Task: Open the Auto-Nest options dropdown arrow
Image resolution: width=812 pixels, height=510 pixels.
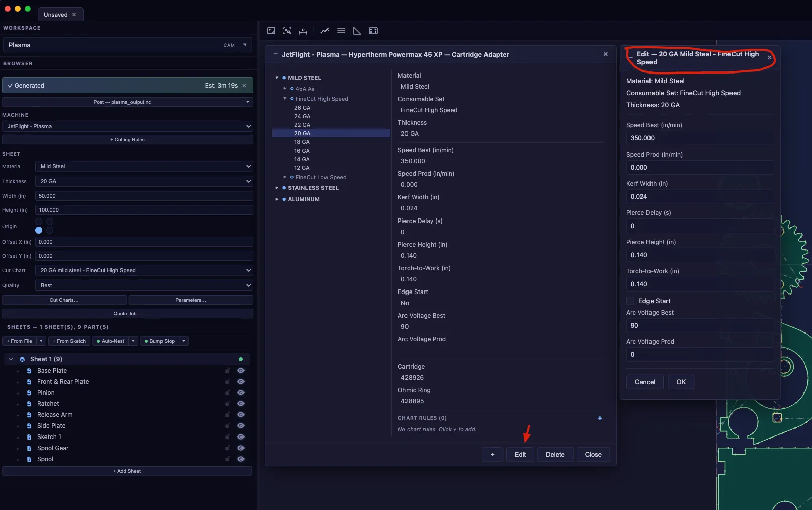Action: pyautogui.click(x=133, y=341)
